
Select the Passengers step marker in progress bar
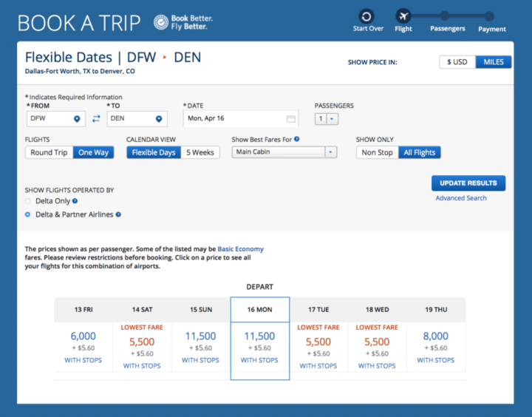pos(445,16)
